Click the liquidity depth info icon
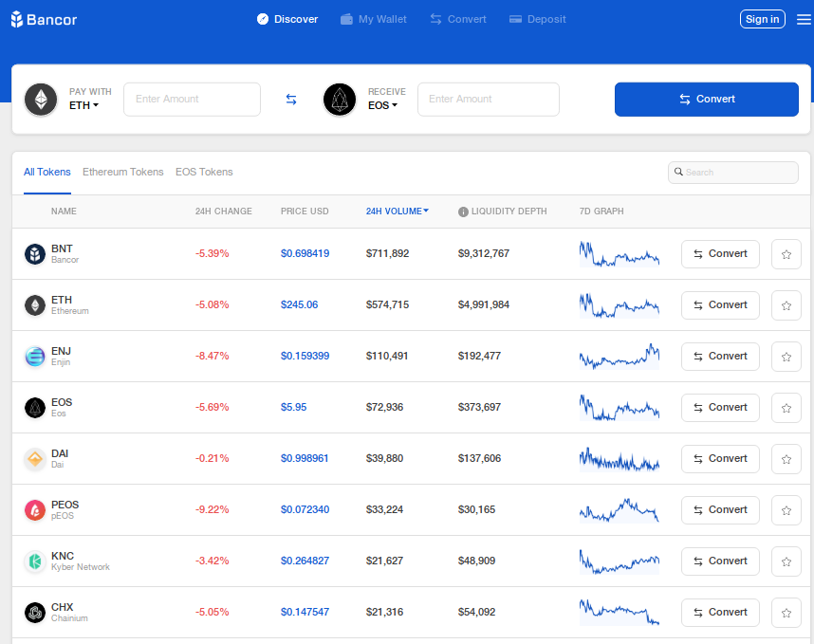 click(x=463, y=212)
